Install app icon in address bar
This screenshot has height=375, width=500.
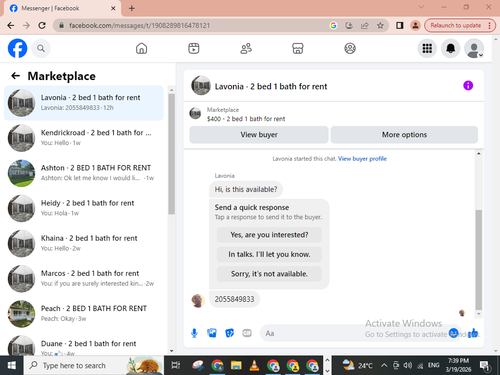[x=349, y=25]
